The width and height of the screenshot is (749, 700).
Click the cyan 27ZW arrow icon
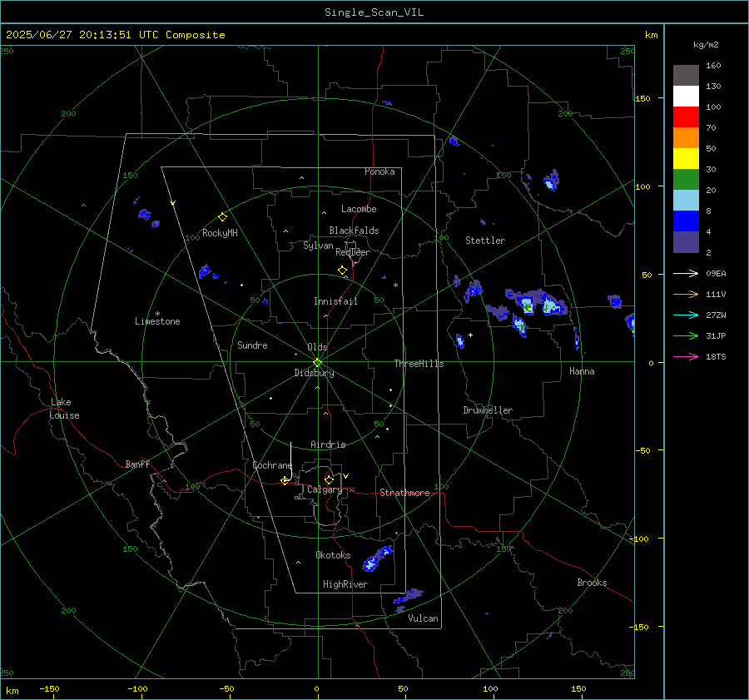[x=686, y=315]
